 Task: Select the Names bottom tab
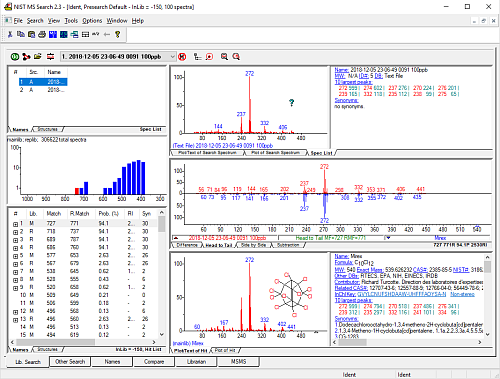tap(112, 362)
